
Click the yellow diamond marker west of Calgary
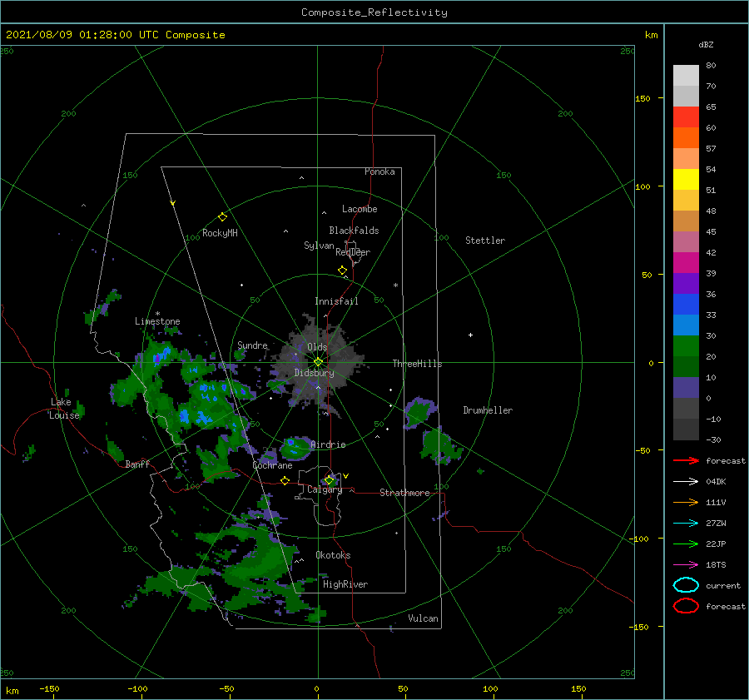285,481
